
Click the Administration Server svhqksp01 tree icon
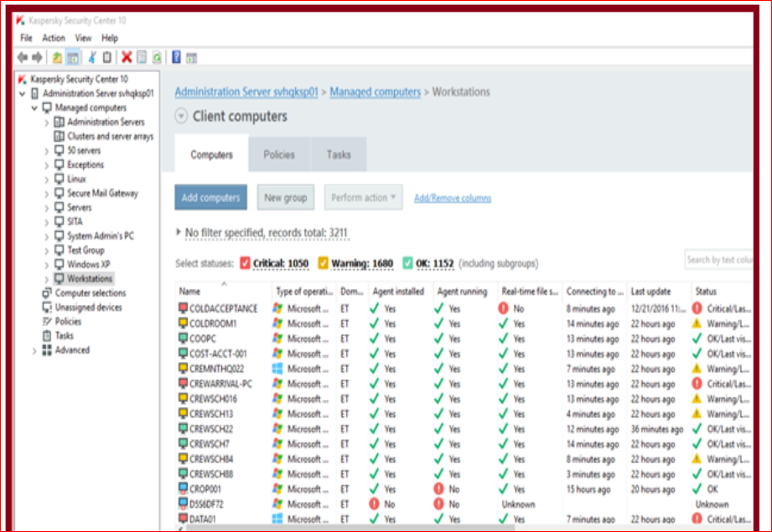tap(34, 93)
